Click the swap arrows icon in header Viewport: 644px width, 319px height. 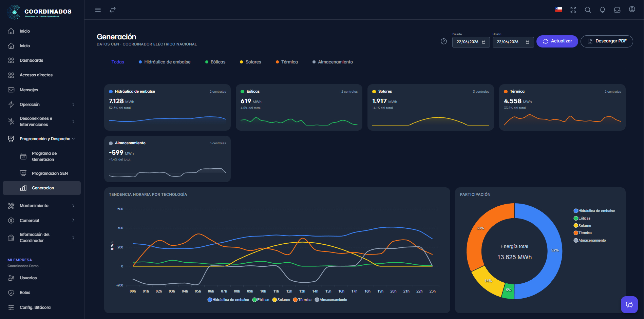pyautogui.click(x=113, y=10)
